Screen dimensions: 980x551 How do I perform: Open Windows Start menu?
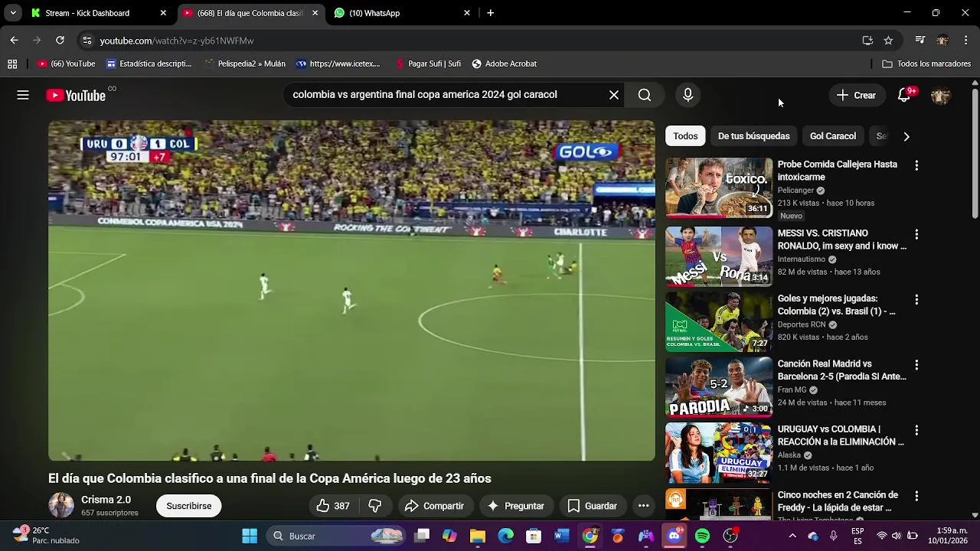pyautogui.click(x=250, y=536)
